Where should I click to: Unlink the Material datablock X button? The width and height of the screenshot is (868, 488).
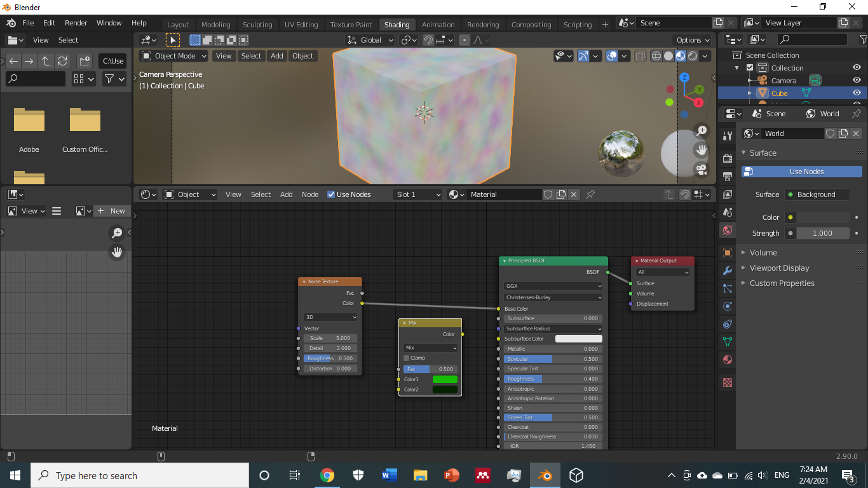pyautogui.click(x=574, y=194)
